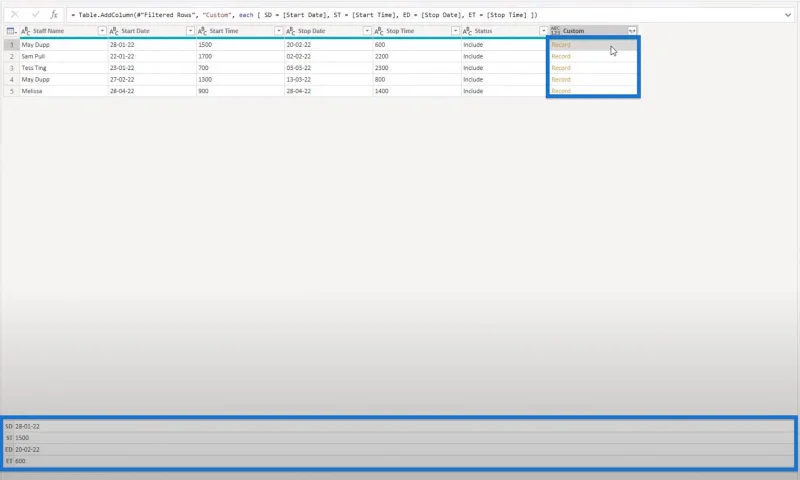Click into the formula bar text
800x480 pixels.
(304, 15)
